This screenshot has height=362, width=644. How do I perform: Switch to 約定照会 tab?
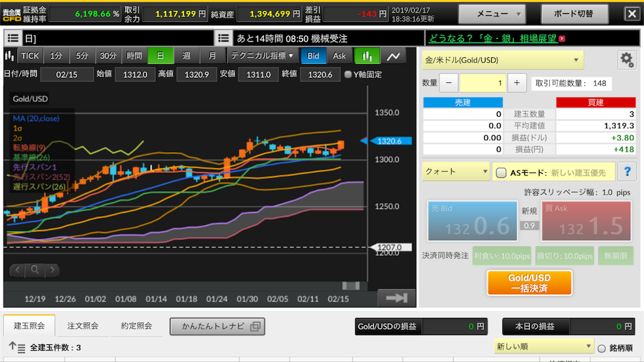(x=136, y=326)
